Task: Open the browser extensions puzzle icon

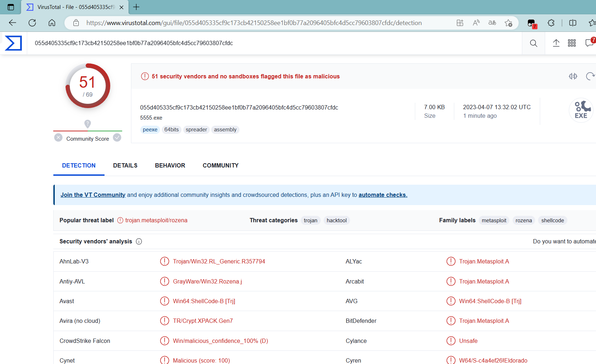Action: coord(551,23)
